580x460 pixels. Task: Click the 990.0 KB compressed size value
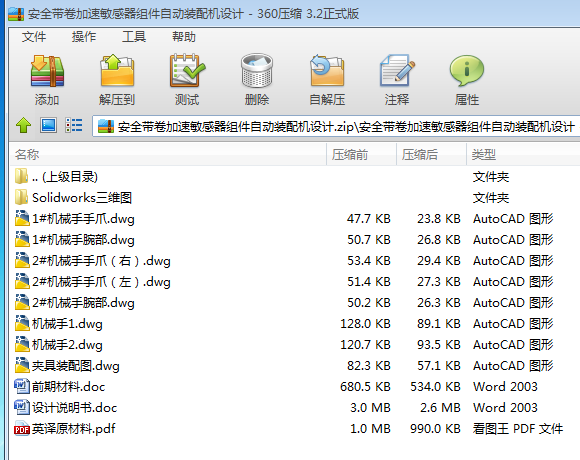pos(435,429)
